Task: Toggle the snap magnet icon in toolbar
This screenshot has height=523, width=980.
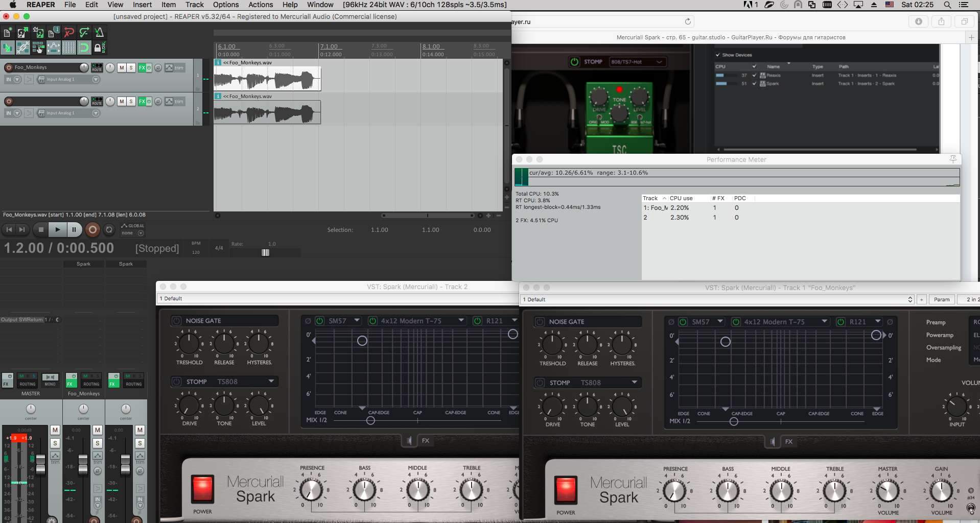Action: [84, 48]
